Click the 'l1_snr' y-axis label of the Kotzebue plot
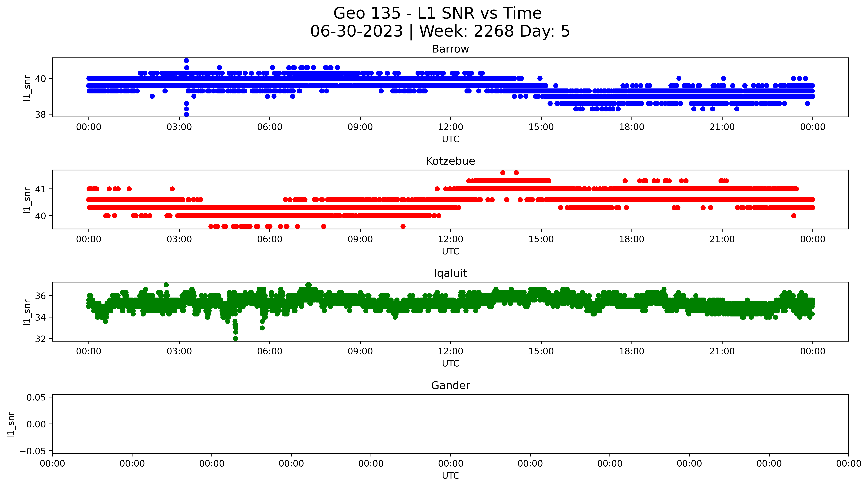The width and height of the screenshot is (868, 487). pyautogui.click(x=27, y=200)
